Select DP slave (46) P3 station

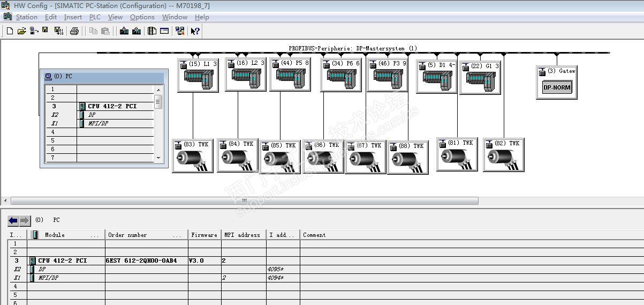click(387, 75)
